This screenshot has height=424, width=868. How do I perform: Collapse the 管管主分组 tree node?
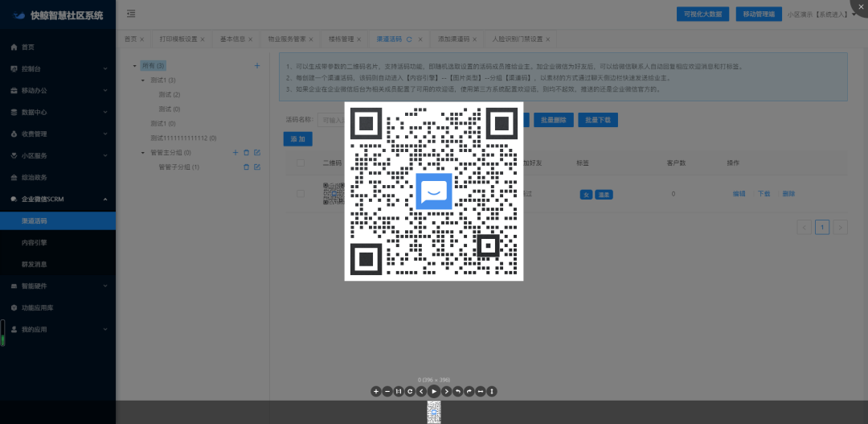point(143,152)
